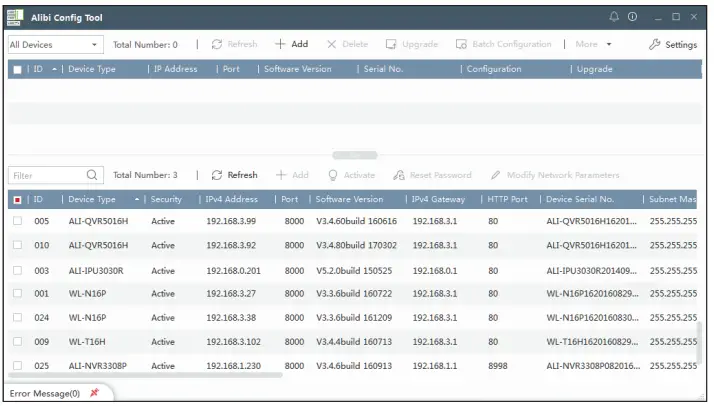Click the notification bell icon
This screenshot has height=406, width=714.
click(x=614, y=17)
